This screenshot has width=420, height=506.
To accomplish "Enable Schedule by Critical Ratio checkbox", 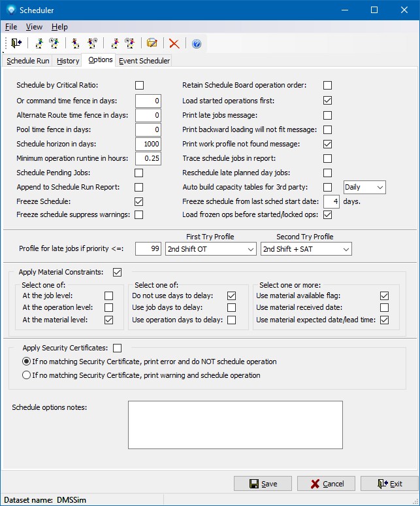I will 139,86.
